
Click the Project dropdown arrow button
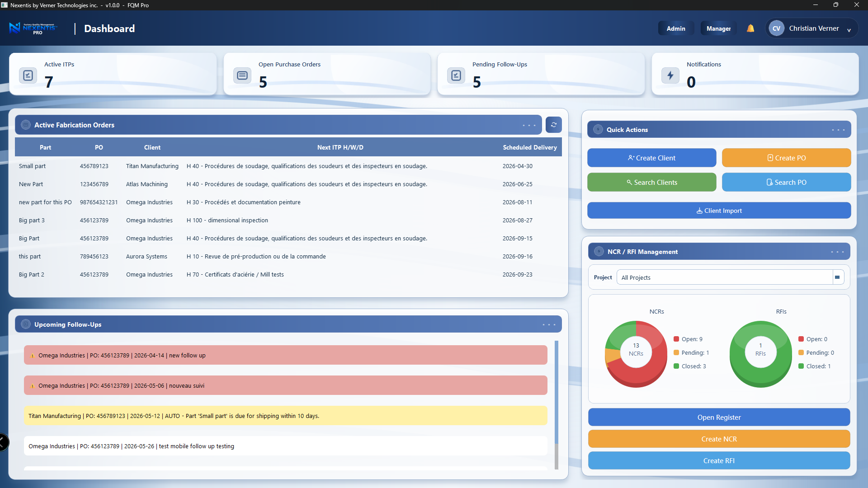pos(838,277)
